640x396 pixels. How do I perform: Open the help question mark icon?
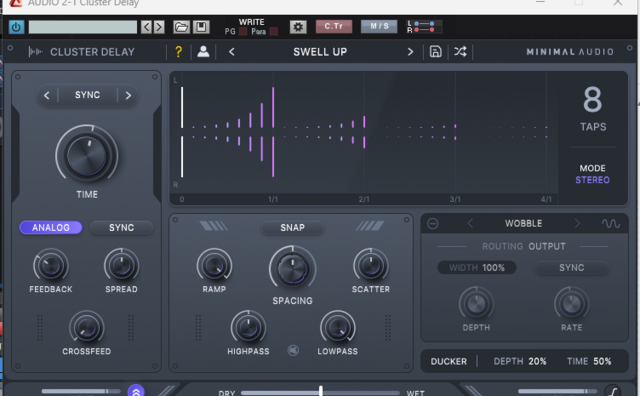(178, 52)
